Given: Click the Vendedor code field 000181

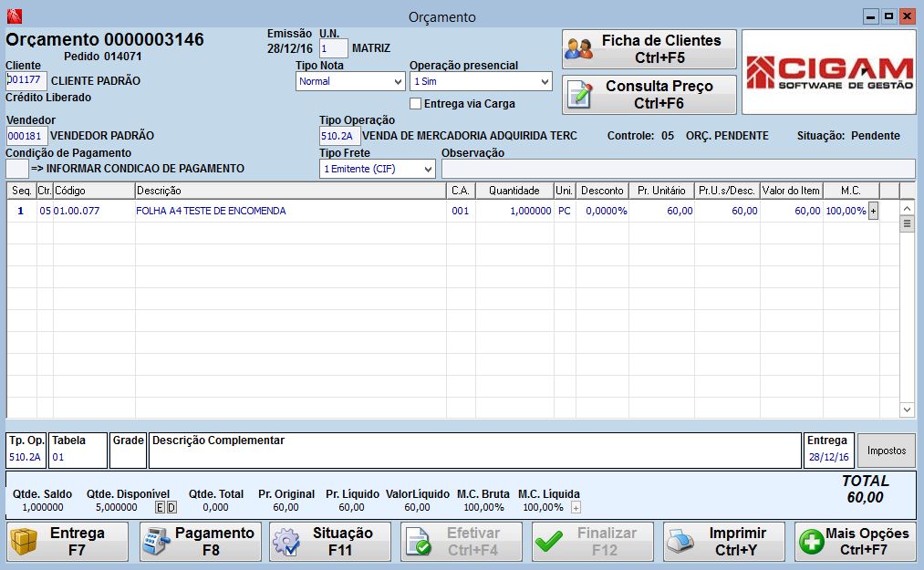Looking at the screenshot, I should pyautogui.click(x=26, y=136).
